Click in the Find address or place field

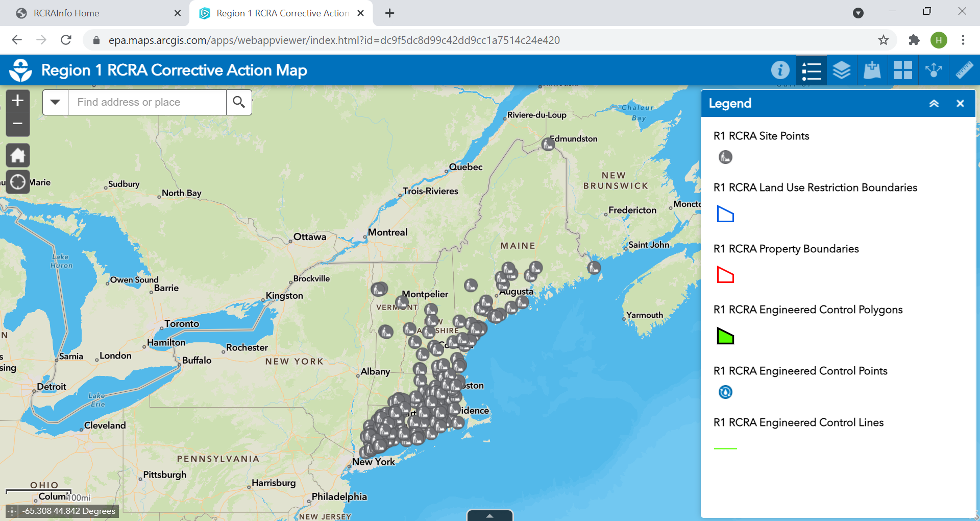147,102
